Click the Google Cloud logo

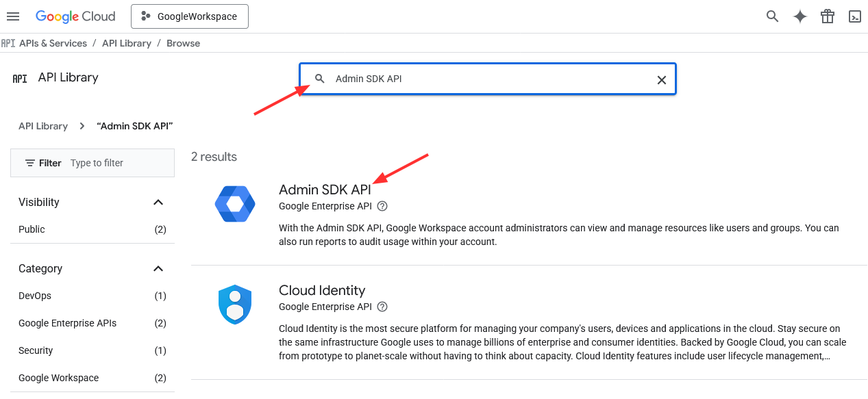pos(75,16)
